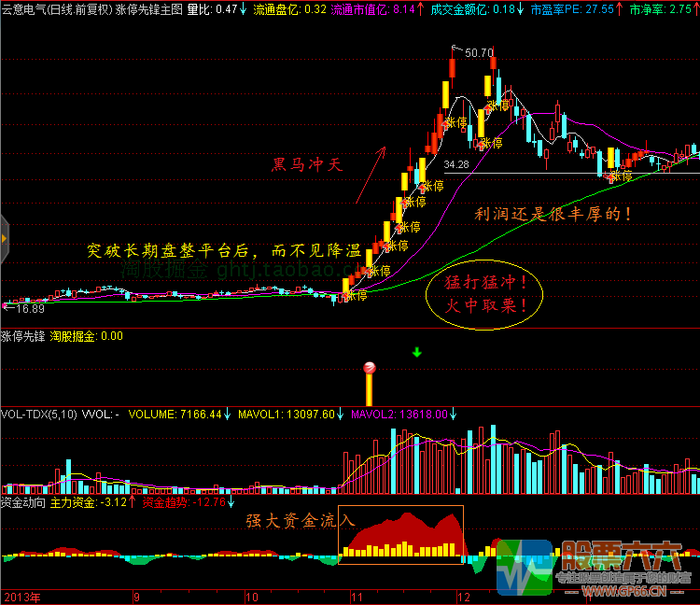Viewport: 700px width, 605px height.
Task: Click the cyan down arrow beside 量比 value
Action: click(244, 8)
